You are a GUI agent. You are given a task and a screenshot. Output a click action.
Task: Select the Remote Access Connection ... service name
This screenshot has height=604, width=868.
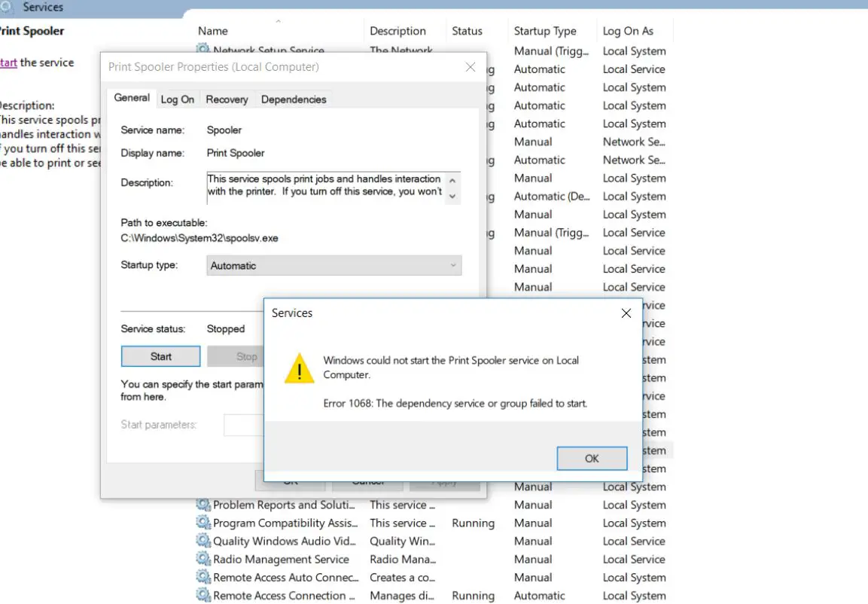(x=283, y=596)
